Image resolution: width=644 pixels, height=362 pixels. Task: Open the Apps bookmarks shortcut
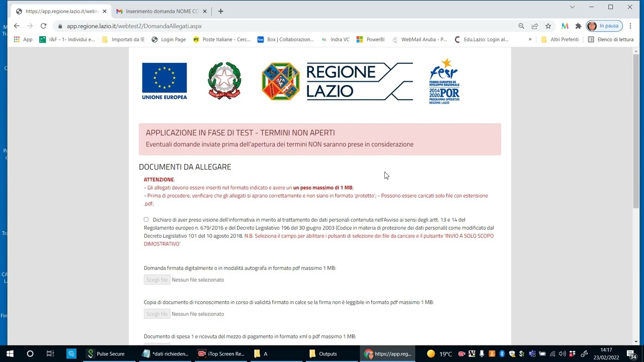click(23, 39)
